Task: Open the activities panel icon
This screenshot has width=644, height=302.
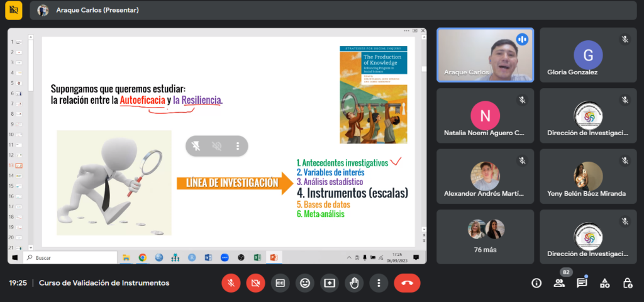Action: (x=604, y=283)
